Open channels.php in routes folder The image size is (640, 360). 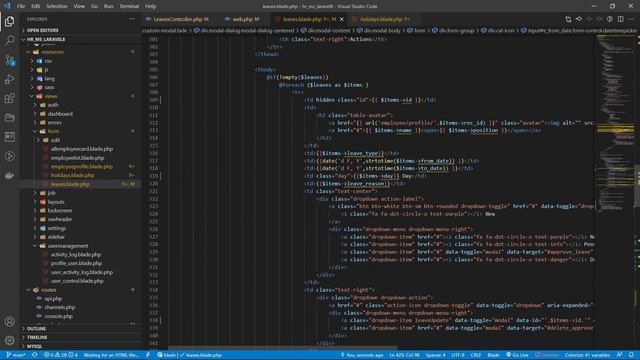click(80, 307)
